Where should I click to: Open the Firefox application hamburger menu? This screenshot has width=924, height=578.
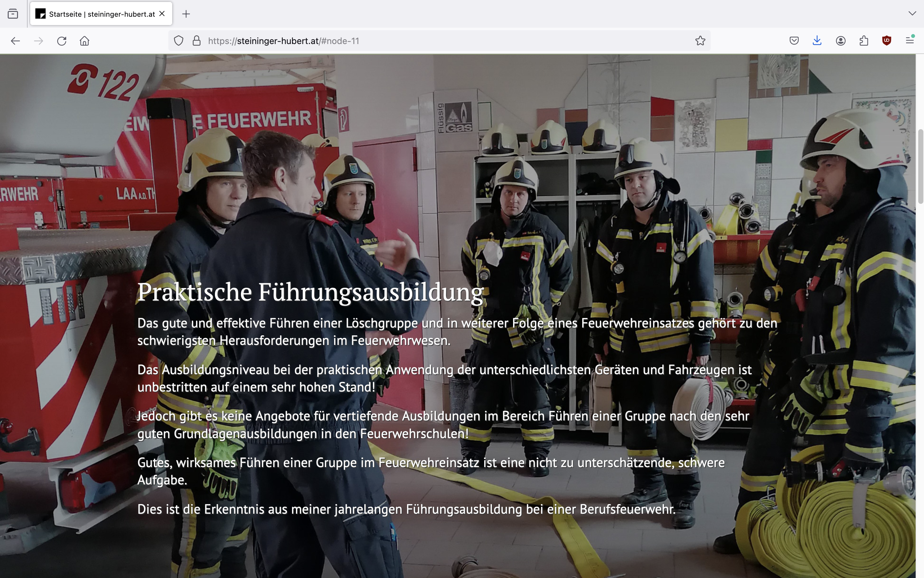(910, 41)
